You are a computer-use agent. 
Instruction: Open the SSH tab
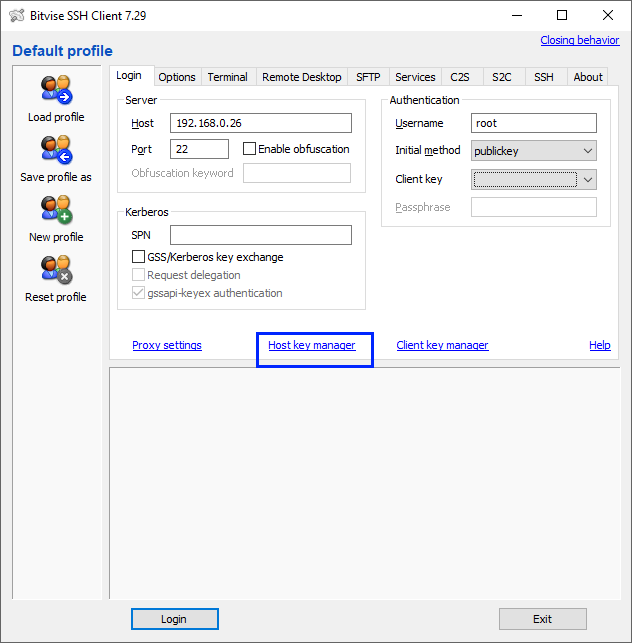[x=544, y=77]
